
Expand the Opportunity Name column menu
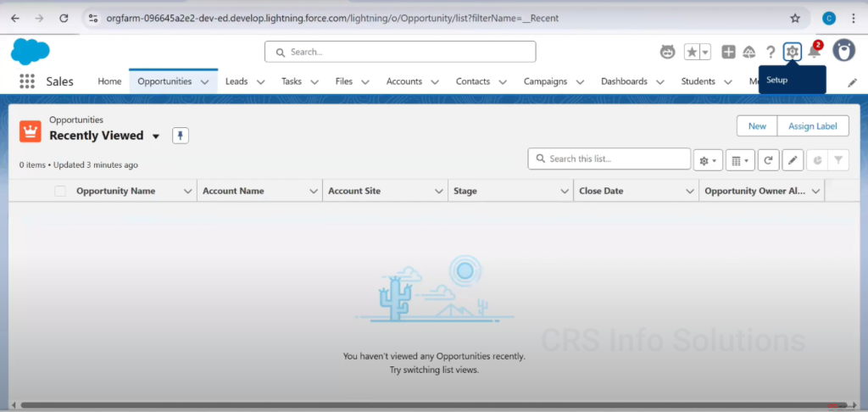click(187, 192)
